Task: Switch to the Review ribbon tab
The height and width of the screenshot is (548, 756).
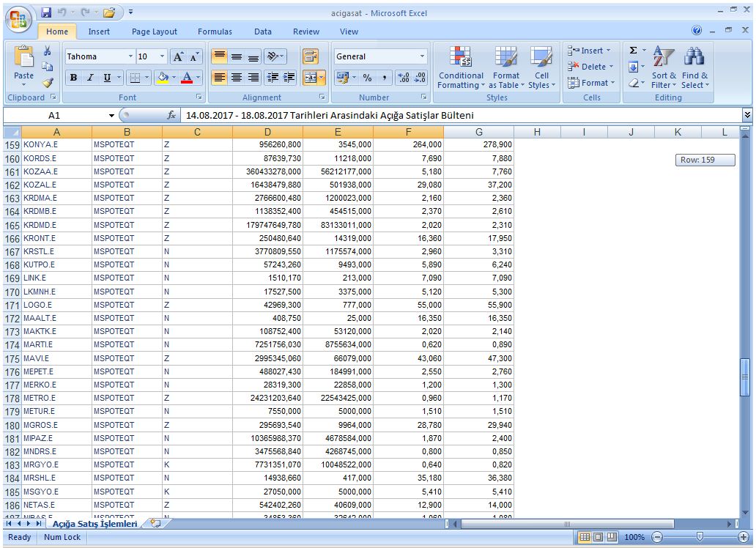Action: [306, 32]
